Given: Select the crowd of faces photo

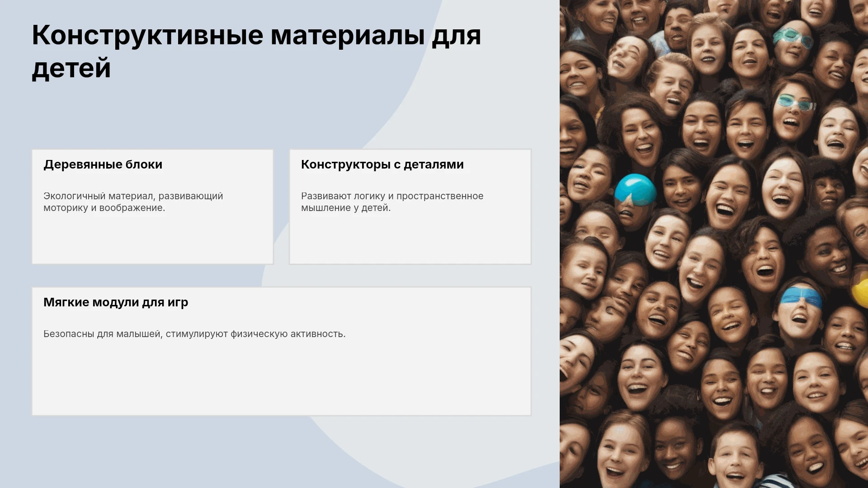Looking at the screenshot, I should click(714, 244).
